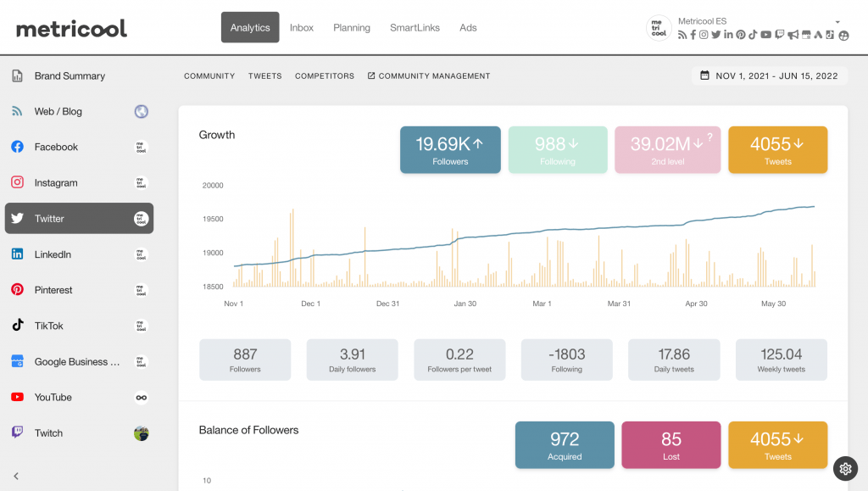Click the 3.91 Daily followers stat box
This screenshot has height=491, width=868.
(352, 360)
